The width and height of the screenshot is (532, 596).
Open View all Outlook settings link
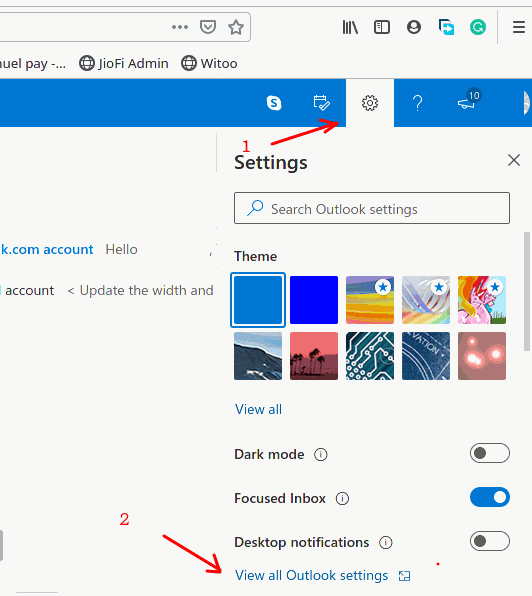(x=311, y=575)
